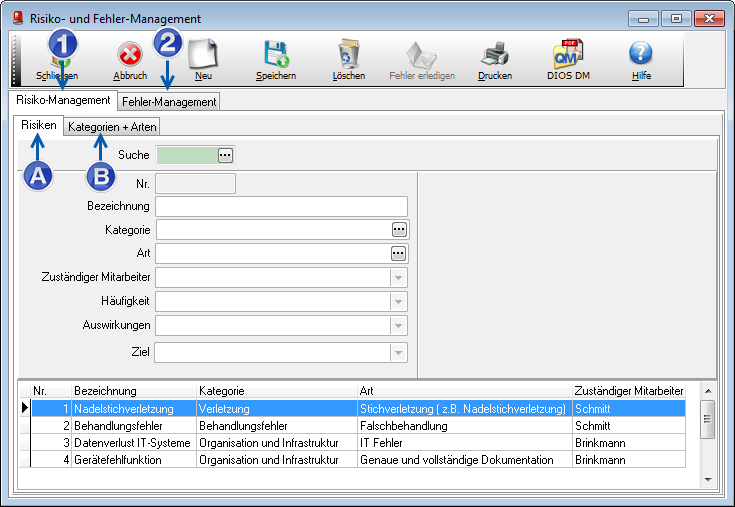The image size is (735, 507).
Task: Expand the Häufigkeit dropdown
Action: (398, 302)
